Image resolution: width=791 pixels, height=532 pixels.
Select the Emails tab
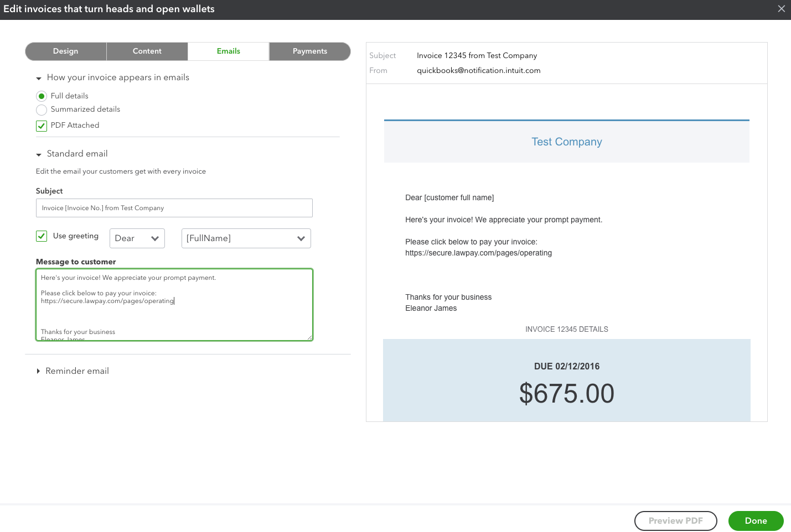point(229,51)
